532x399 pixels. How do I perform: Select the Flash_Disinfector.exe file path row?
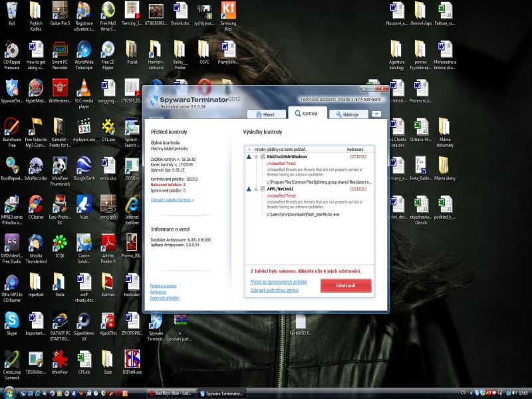[x=303, y=214]
